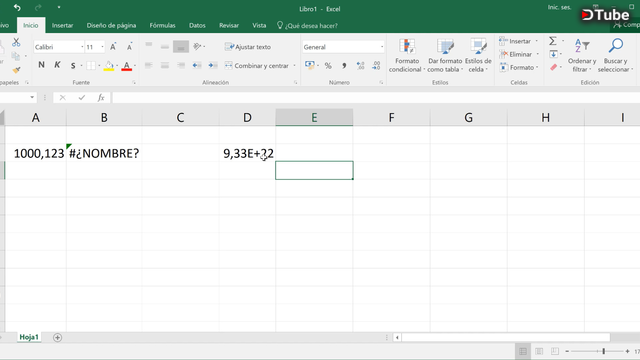The height and width of the screenshot is (360, 640).
Task: Click the text orientation icon
Action: point(198,47)
